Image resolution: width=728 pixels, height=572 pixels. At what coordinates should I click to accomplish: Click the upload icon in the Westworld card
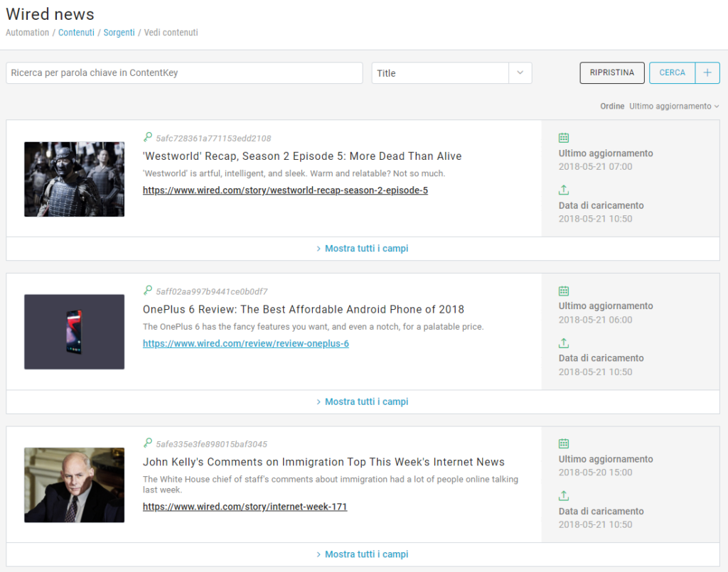click(x=564, y=190)
